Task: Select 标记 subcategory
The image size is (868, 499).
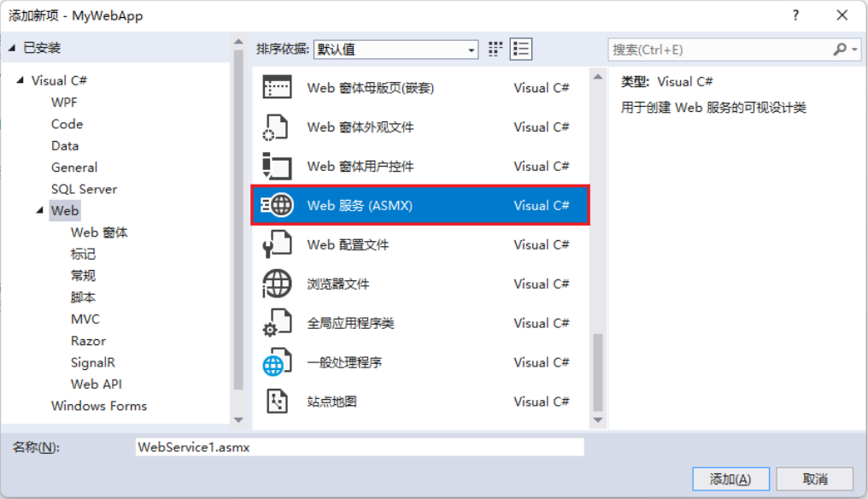Action: point(83,255)
